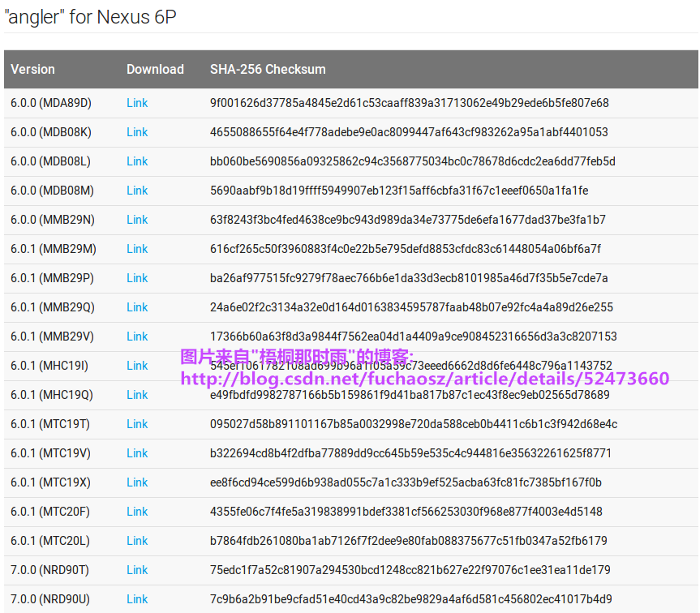This screenshot has width=700, height=613.
Task: Click checksum starting with 75edc1f7a52c
Action: 410,570
